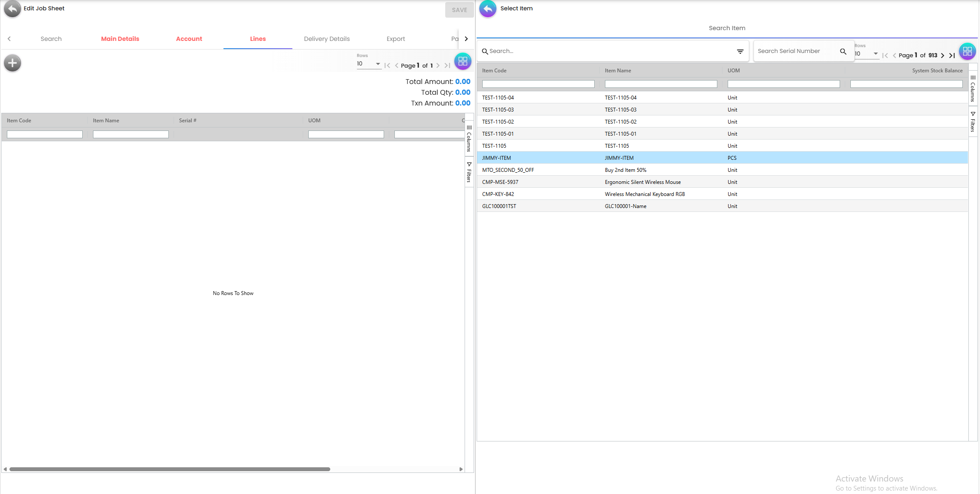
Task: Click the SAVE button
Action: [459, 10]
